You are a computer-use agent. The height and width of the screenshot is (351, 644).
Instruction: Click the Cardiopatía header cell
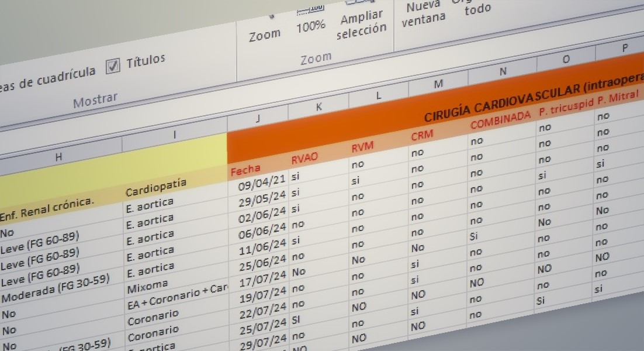[156, 187]
